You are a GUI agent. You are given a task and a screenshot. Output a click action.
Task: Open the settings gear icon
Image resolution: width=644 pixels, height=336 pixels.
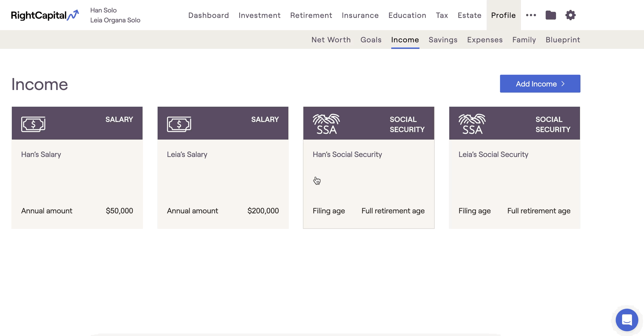click(x=570, y=15)
